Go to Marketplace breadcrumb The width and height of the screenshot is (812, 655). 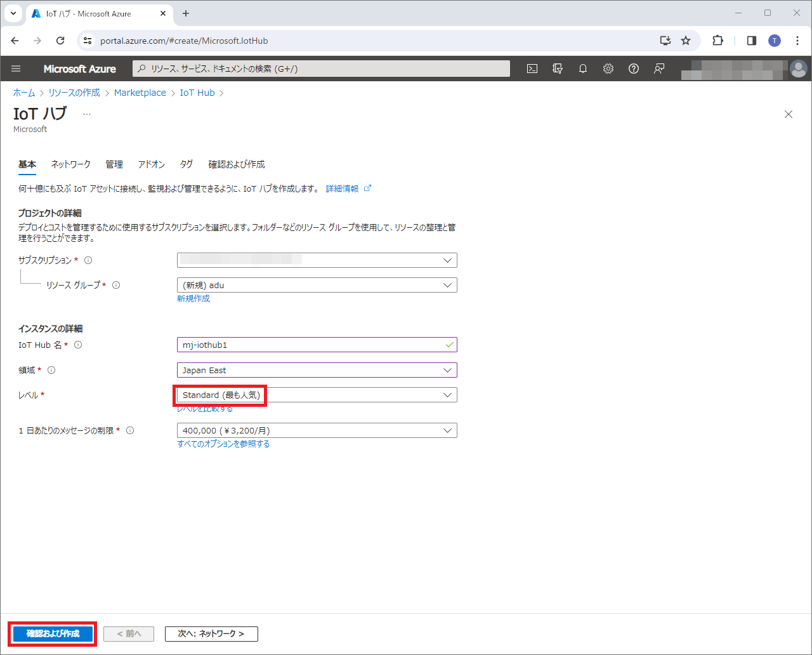tap(140, 93)
